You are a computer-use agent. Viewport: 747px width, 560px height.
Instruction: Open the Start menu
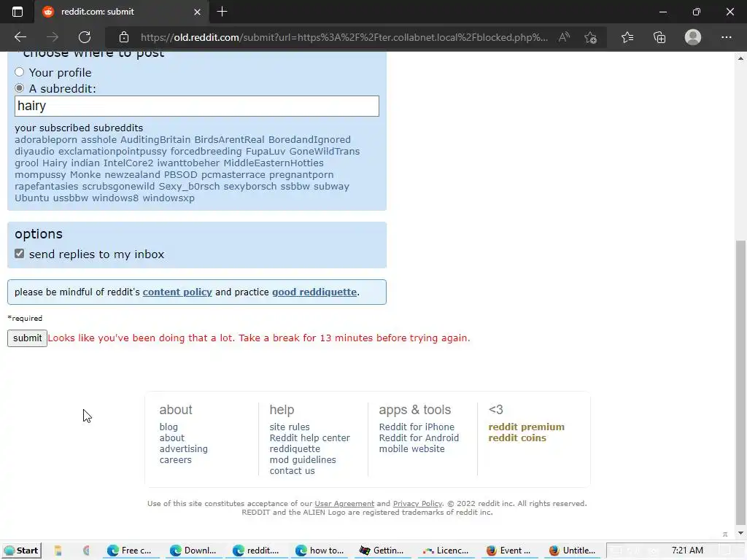pos(21,551)
